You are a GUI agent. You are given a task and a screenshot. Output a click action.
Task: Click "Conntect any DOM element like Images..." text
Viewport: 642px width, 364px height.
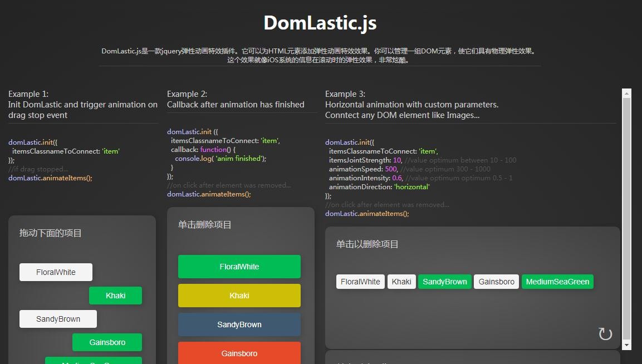tap(402, 115)
